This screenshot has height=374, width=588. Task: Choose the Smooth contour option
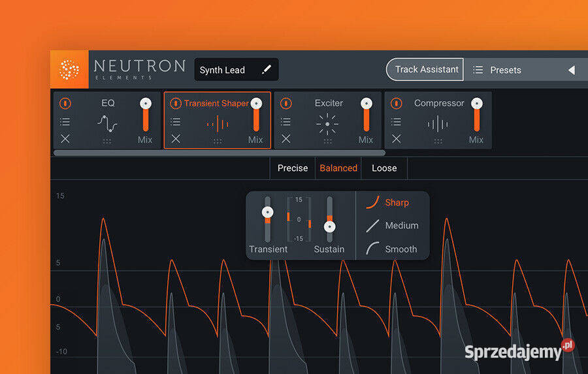click(392, 249)
